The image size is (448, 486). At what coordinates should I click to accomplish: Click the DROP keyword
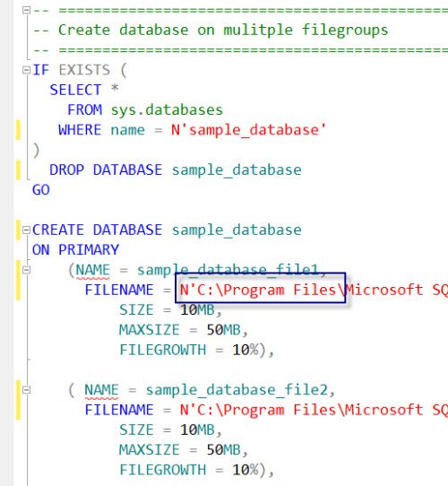click(66, 169)
